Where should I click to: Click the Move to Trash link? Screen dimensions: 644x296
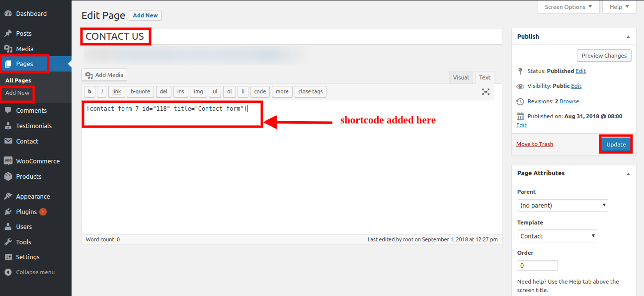point(534,144)
